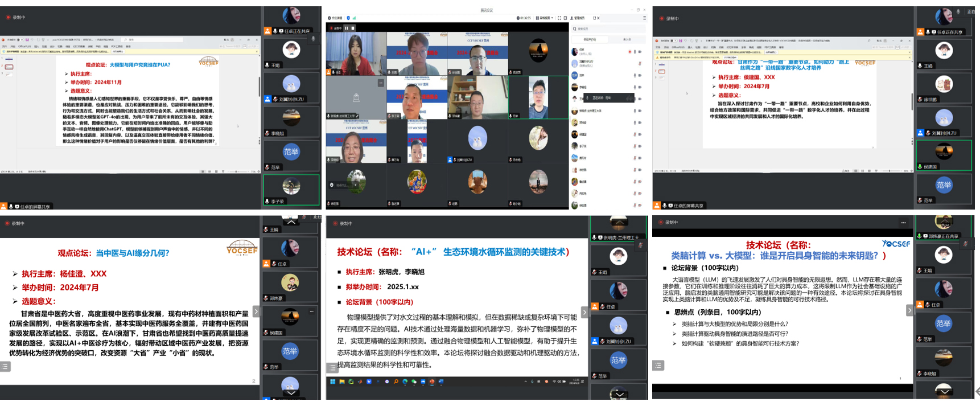Screen dimensions: 980x410
Task: Collapse the participant strip in 类脑计算 window
Action: [909, 310]
